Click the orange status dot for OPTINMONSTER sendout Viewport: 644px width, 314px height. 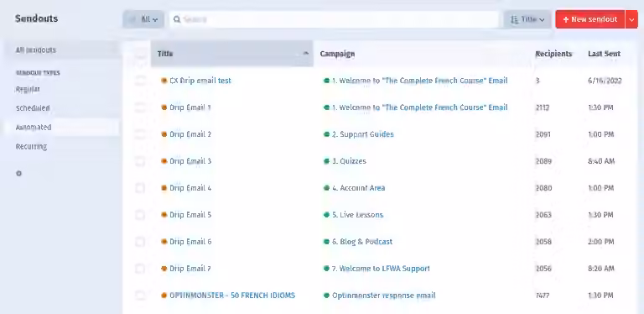click(164, 295)
